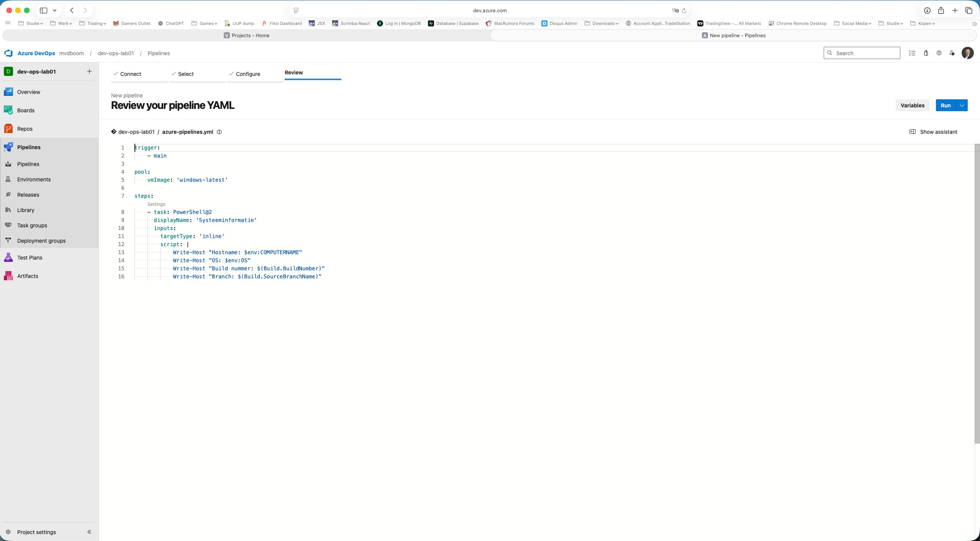The height and width of the screenshot is (541, 980).
Task: Open Test Plans in the sidebar
Action: [30, 257]
